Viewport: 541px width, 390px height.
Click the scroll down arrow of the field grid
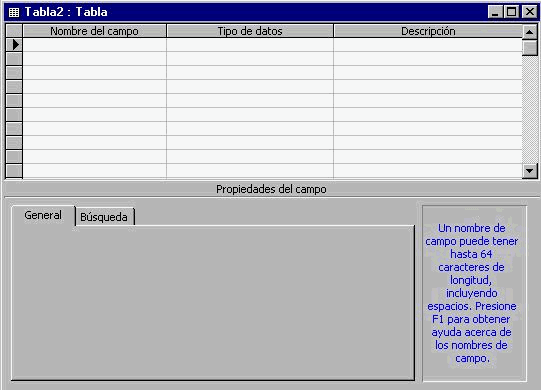(529, 170)
